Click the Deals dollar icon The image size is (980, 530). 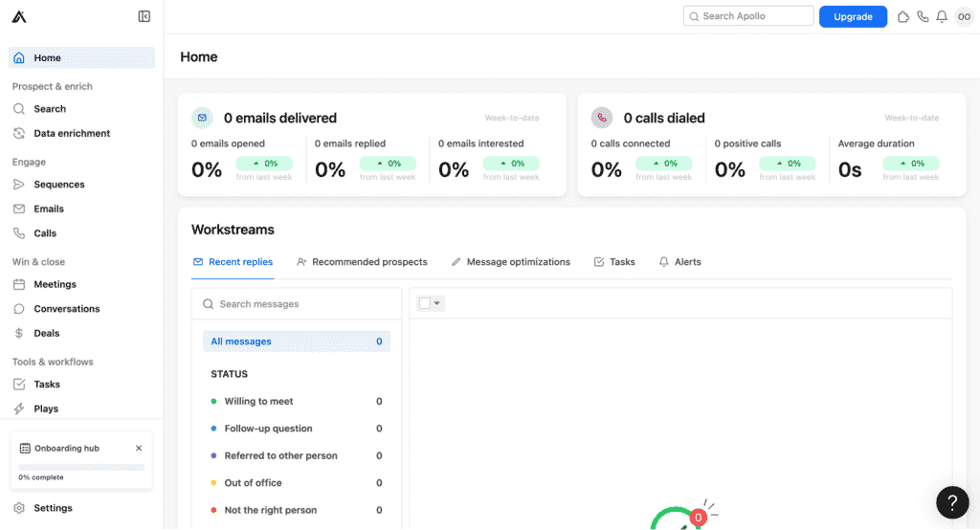pos(19,333)
